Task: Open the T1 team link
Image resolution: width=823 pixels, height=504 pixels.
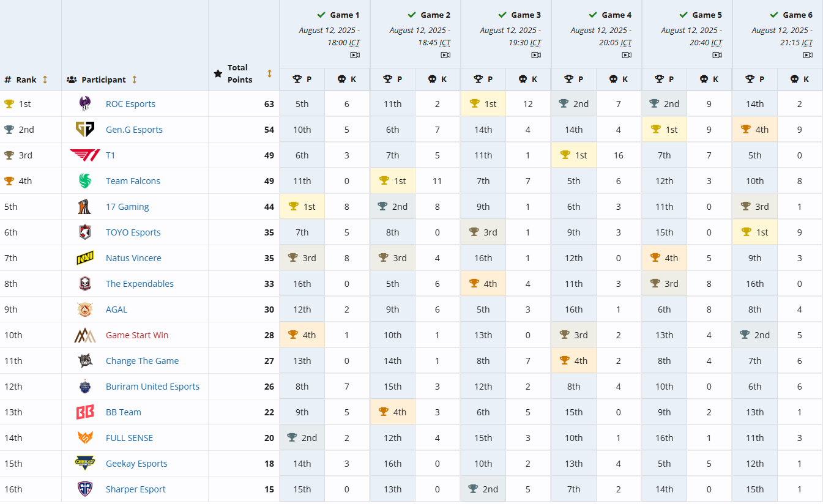Action: click(110, 155)
